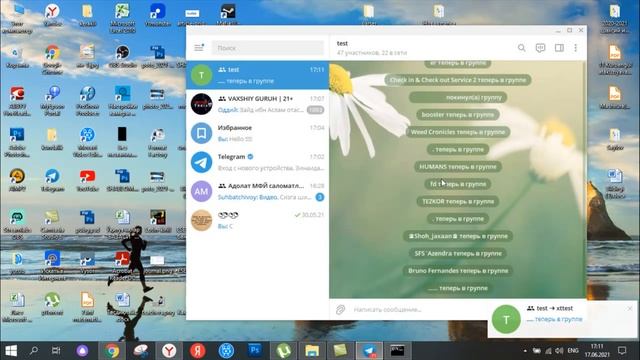This screenshot has height=360, width=640.
Task: Open Windows notification action center
Action: (x=622, y=351)
